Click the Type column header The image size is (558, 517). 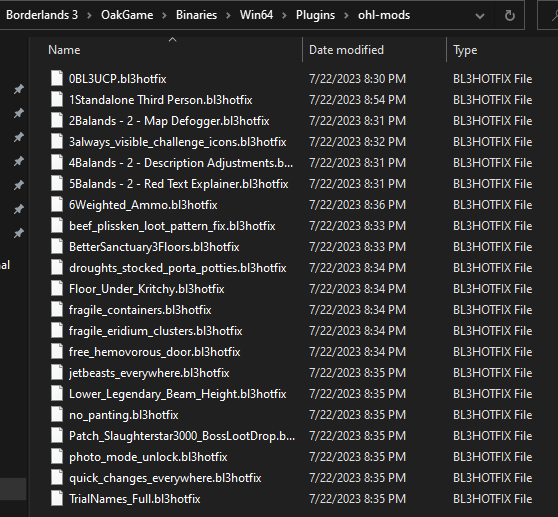pos(465,50)
